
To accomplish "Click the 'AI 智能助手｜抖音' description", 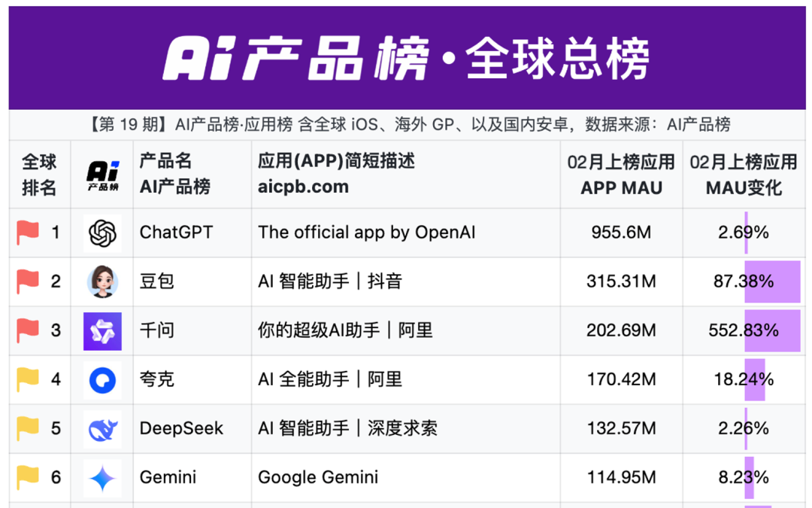I will tap(330, 281).
